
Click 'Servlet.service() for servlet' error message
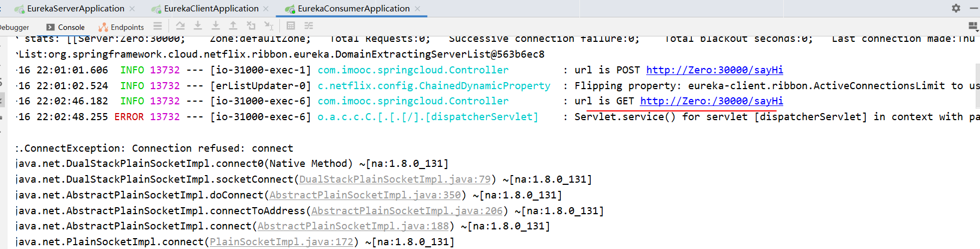pos(777,117)
